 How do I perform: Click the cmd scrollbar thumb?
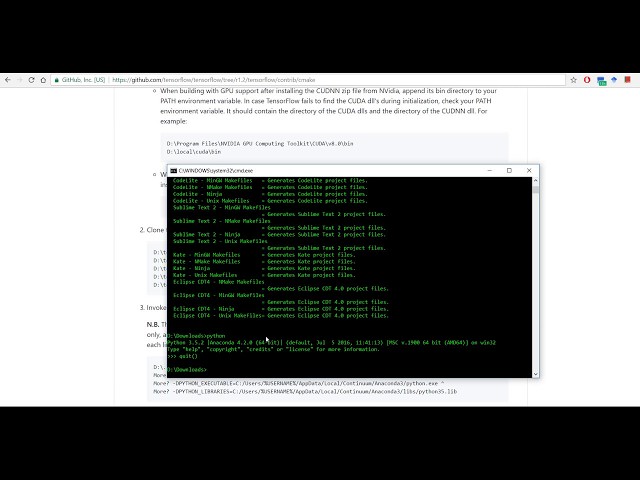click(x=536, y=189)
